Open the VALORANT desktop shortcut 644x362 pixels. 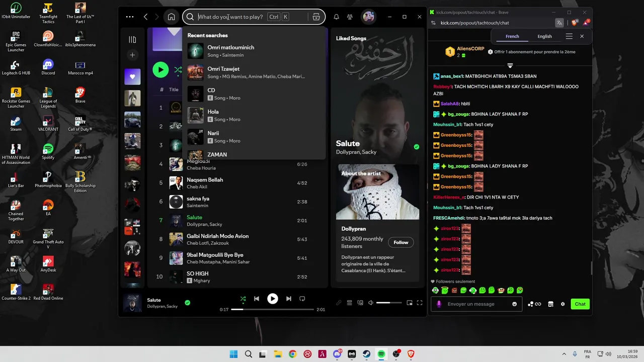[48, 124]
